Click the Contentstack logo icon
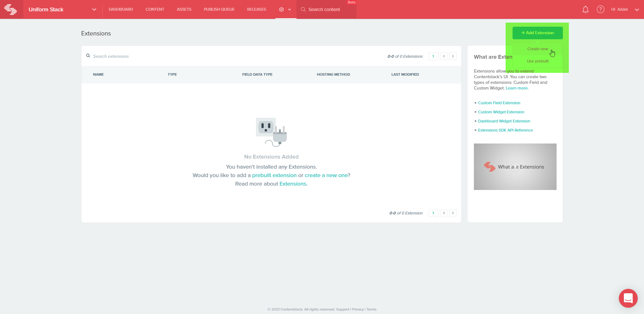 [11, 9]
